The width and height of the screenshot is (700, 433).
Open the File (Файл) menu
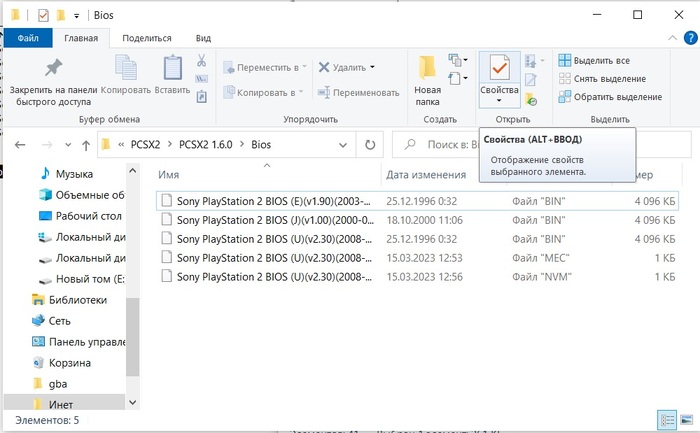[x=27, y=38]
